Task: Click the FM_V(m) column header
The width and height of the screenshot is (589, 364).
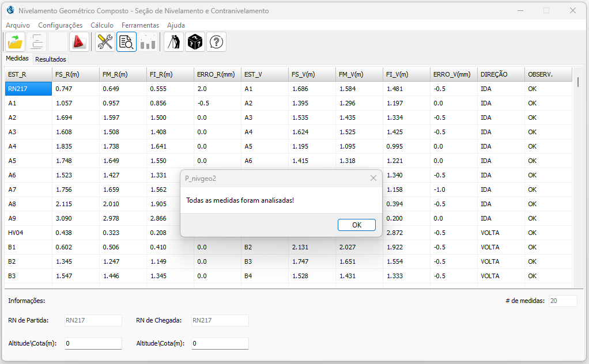Action: point(359,74)
